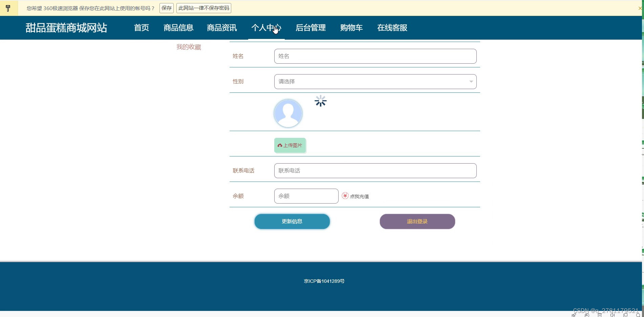Focus the 联系电话 input field

[375, 171]
